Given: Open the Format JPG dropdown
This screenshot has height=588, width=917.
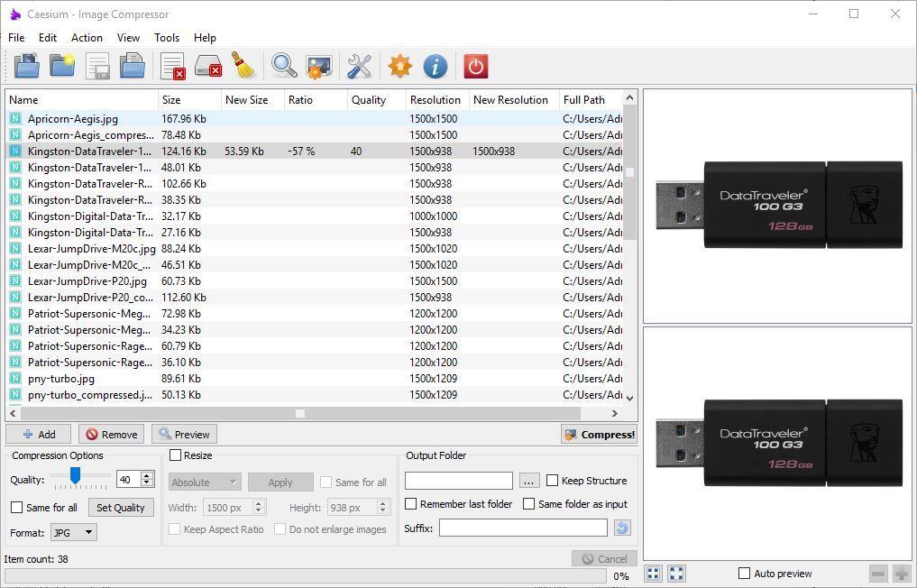Looking at the screenshot, I should coord(74,532).
